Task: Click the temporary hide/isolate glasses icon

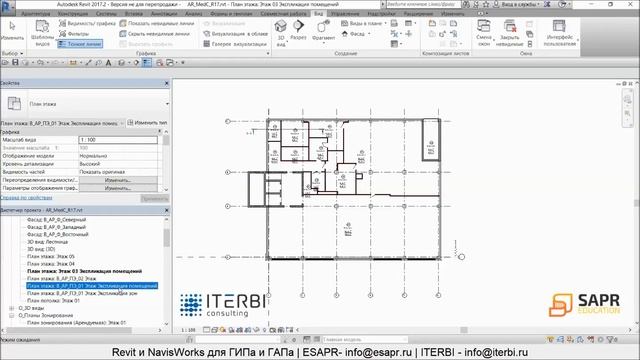Action: (257, 330)
